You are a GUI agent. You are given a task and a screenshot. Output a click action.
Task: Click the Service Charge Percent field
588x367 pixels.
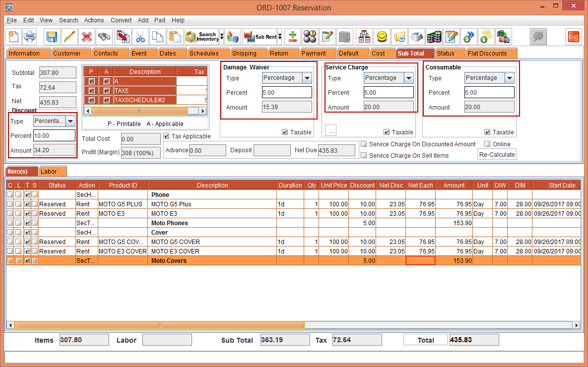pyautogui.click(x=389, y=93)
